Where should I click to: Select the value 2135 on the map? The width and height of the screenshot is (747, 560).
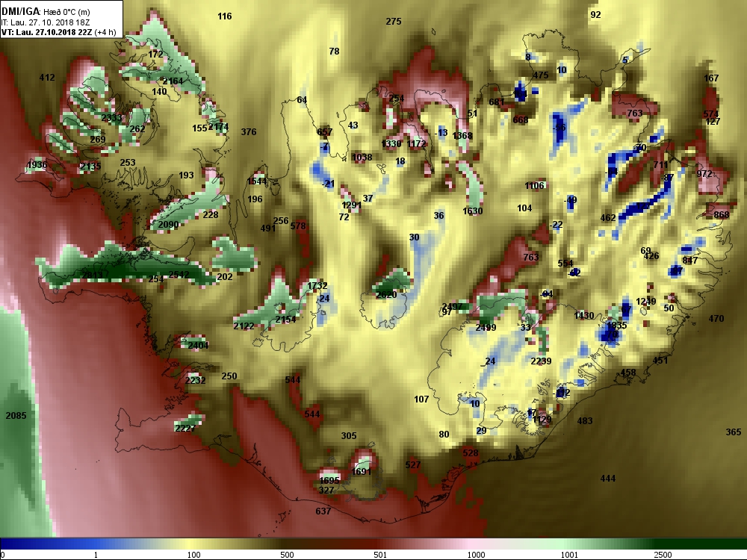(x=90, y=167)
